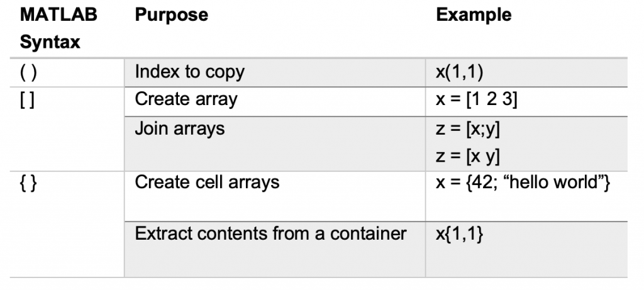Click the parentheses ( ) syntax cell
This screenshot has height=290, width=644.
[x=29, y=72]
